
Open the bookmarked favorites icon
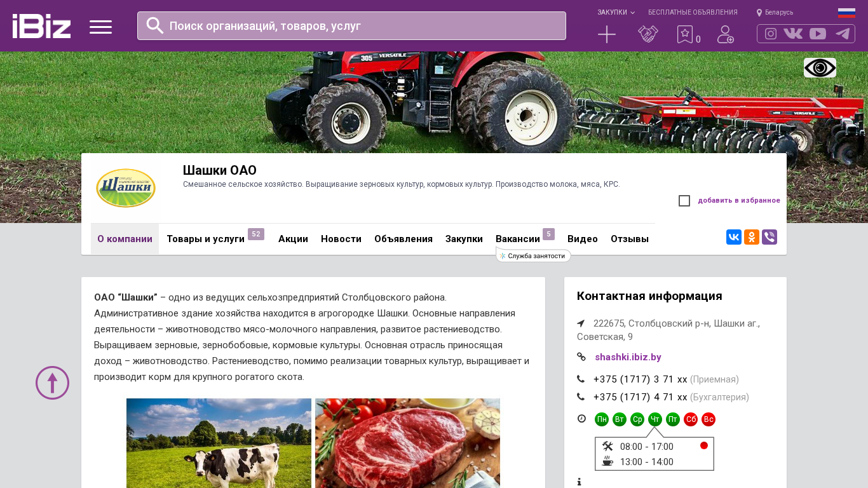(x=685, y=34)
